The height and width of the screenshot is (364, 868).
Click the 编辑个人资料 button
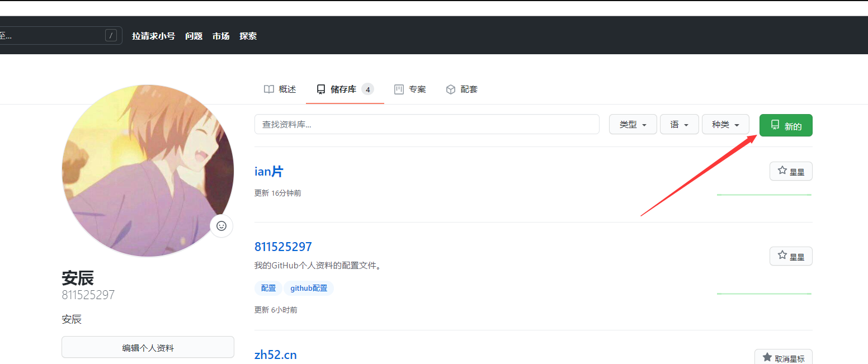148,347
